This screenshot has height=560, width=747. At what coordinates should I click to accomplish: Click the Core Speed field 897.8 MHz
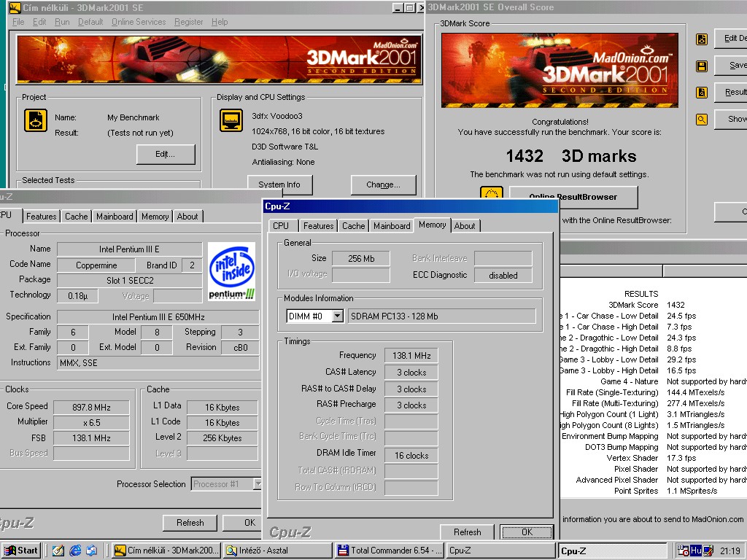coord(91,408)
